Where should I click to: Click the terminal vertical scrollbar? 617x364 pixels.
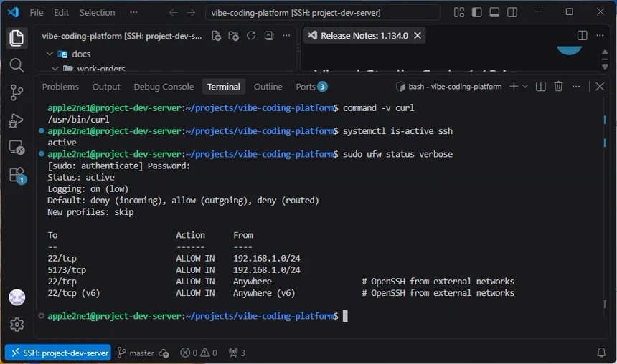point(605,304)
